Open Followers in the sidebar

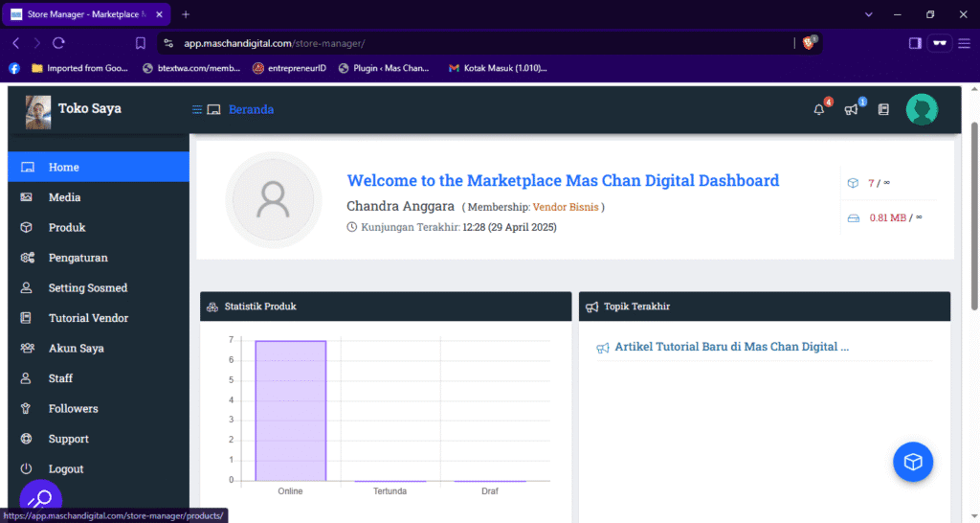pyautogui.click(x=99, y=408)
